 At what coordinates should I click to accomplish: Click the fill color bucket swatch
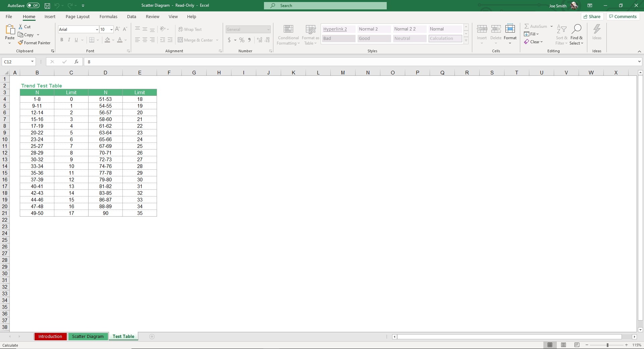pyautogui.click(x=107, y=40)
